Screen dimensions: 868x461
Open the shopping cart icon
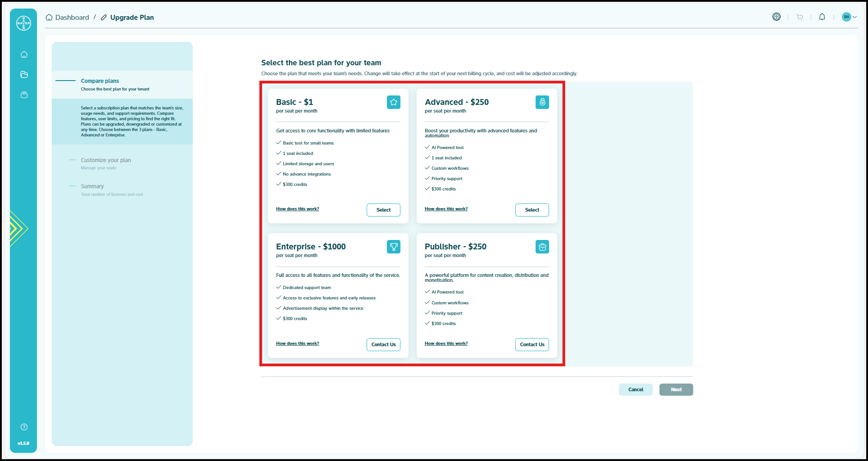pyautogui.click(x=800, y=17)
